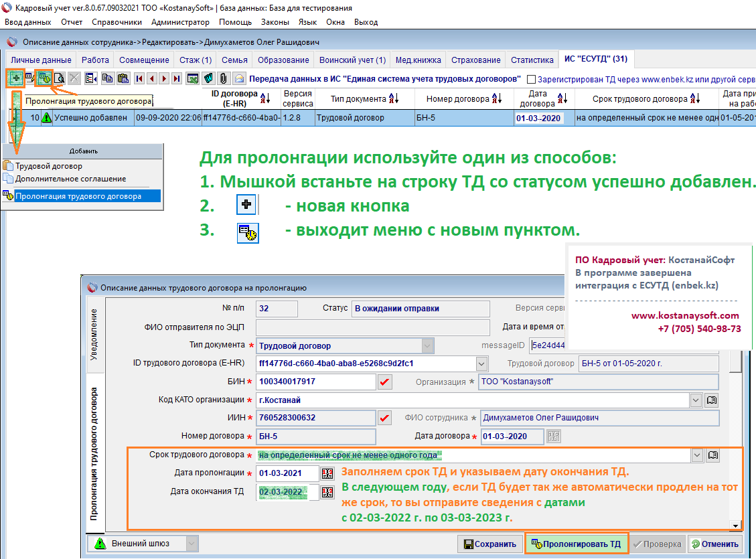The image size is (756, 559).
Task: Switch to the Личные данные tab
Action: [41, 60]
